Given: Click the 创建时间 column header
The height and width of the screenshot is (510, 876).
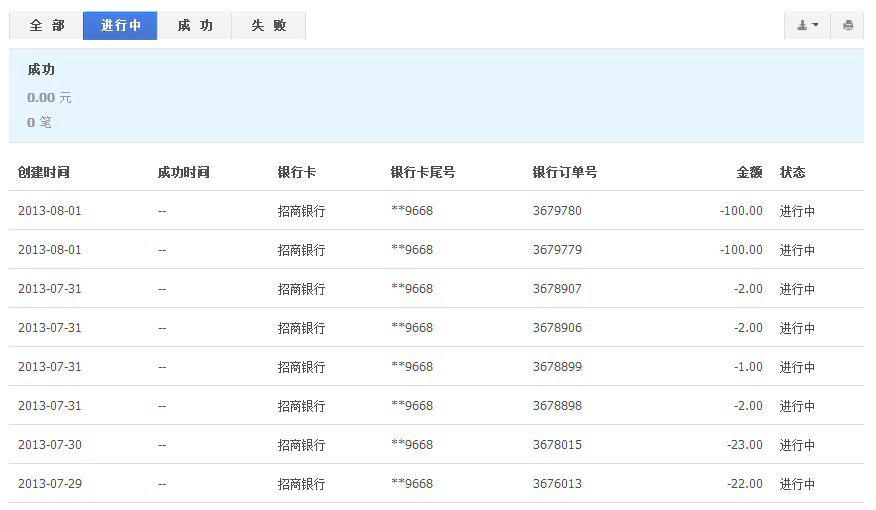Looking at the screenshot, I should 44,172.
